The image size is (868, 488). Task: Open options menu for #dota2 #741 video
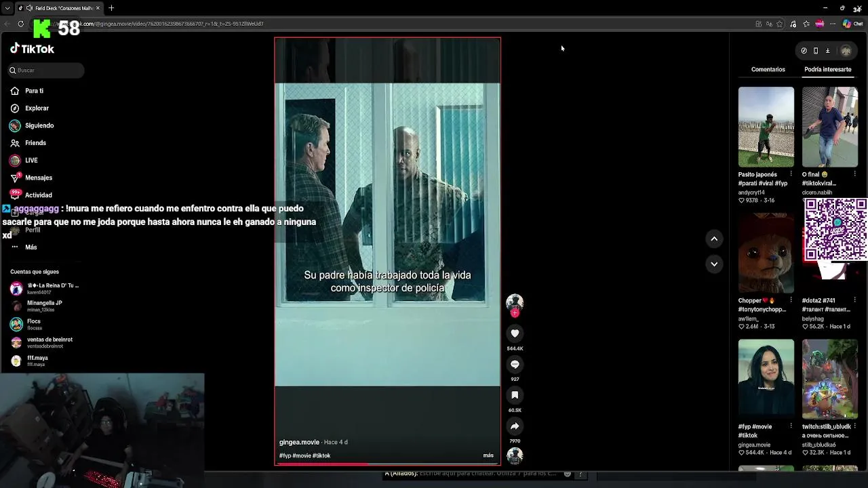(x=854, y=300)
